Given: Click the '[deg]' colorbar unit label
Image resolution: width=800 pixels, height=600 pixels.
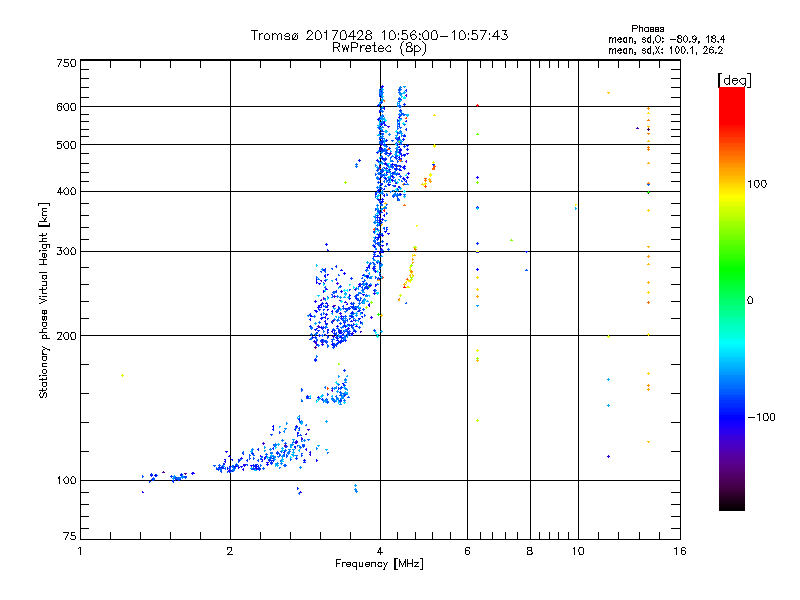Looking at the screenshot, I should click(734, 80).
